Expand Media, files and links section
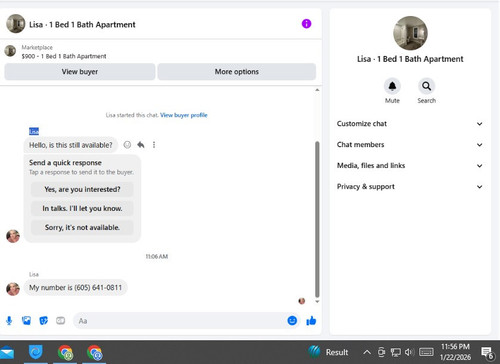The width and height of the screenshot is (500, 364). pos(410,166)
